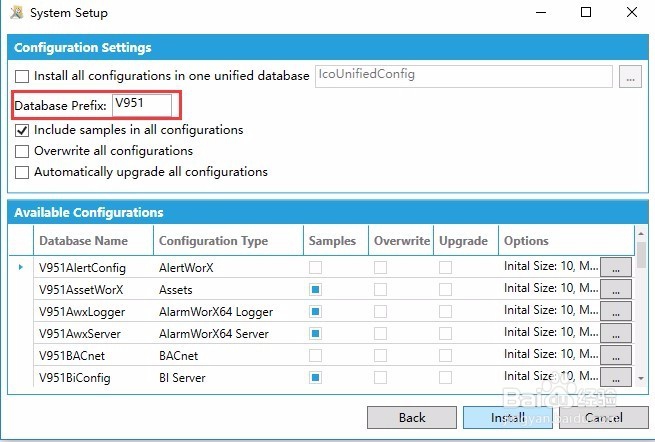The height and width of the screenshot is (442, 655).
Task: Click the row indicator arrow for V951AlertConfig
Action: [21, 267]
